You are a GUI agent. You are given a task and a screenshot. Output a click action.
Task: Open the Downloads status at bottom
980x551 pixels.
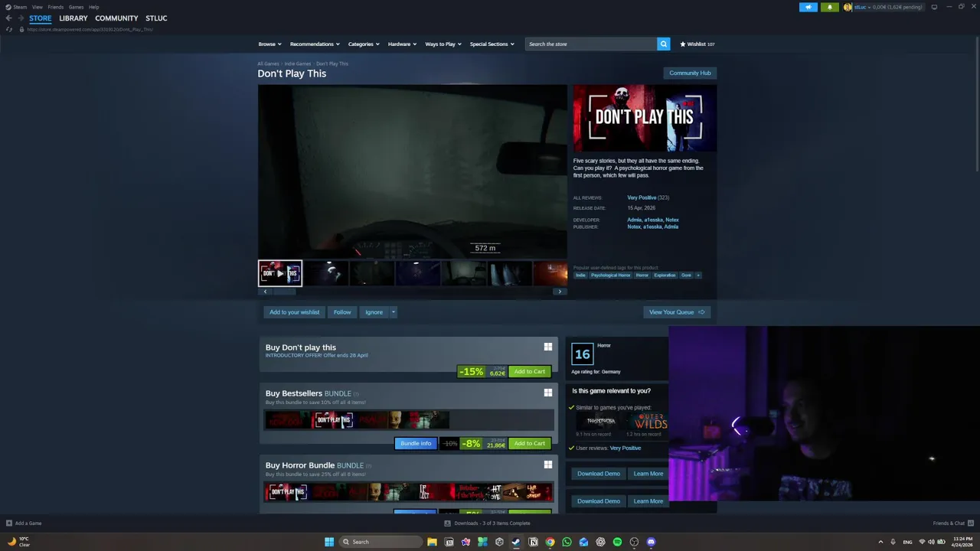[x=487, y=523]
